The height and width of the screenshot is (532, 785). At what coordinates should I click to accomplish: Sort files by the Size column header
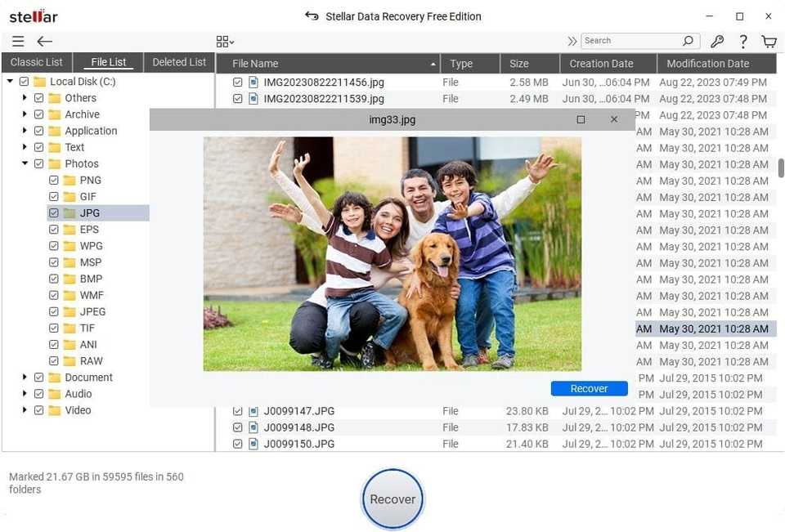click(519, 63)
